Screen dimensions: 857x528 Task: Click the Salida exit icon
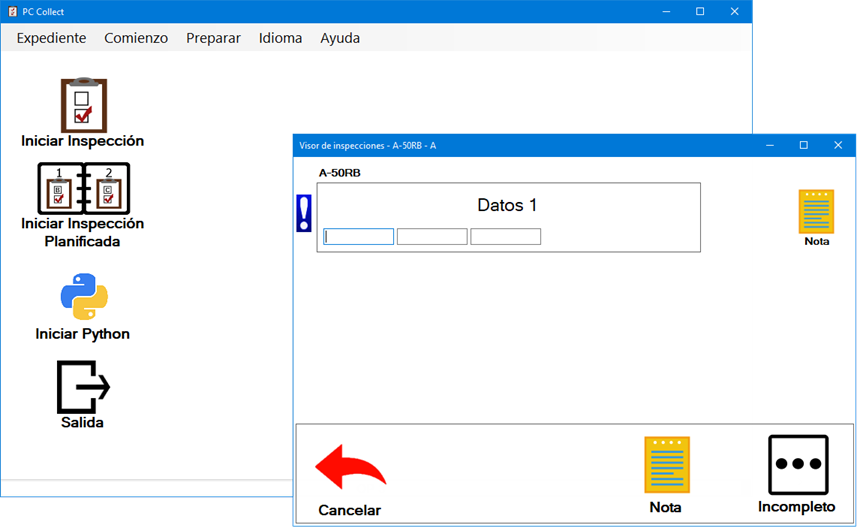click(83, 386)
